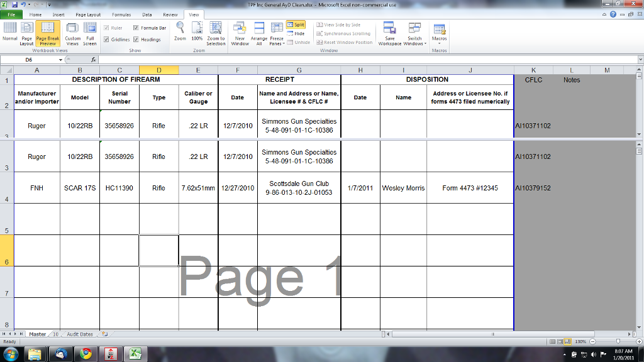Hide the current window
Viewport: 644px width, 362px height.
click(296, 34)
